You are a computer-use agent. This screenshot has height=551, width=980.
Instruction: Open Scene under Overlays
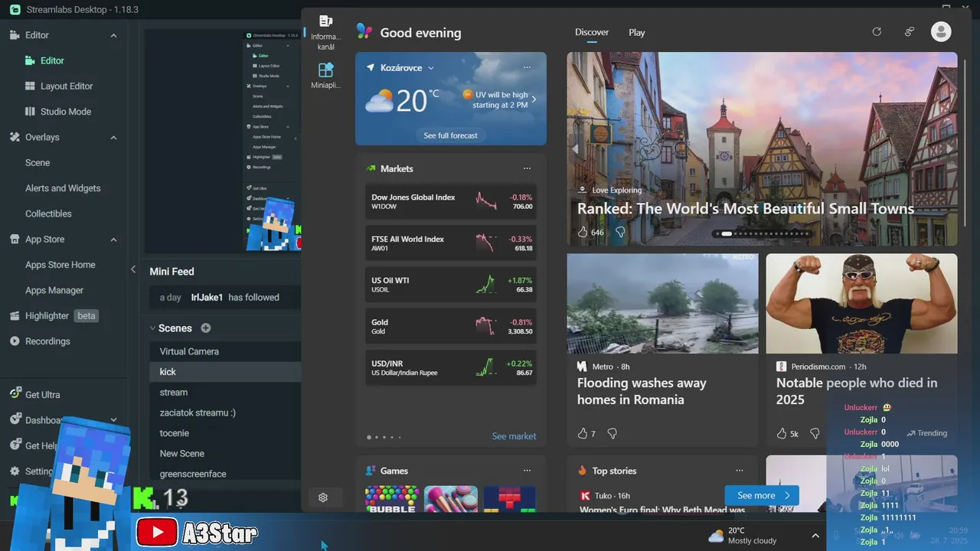pos(38,163)
